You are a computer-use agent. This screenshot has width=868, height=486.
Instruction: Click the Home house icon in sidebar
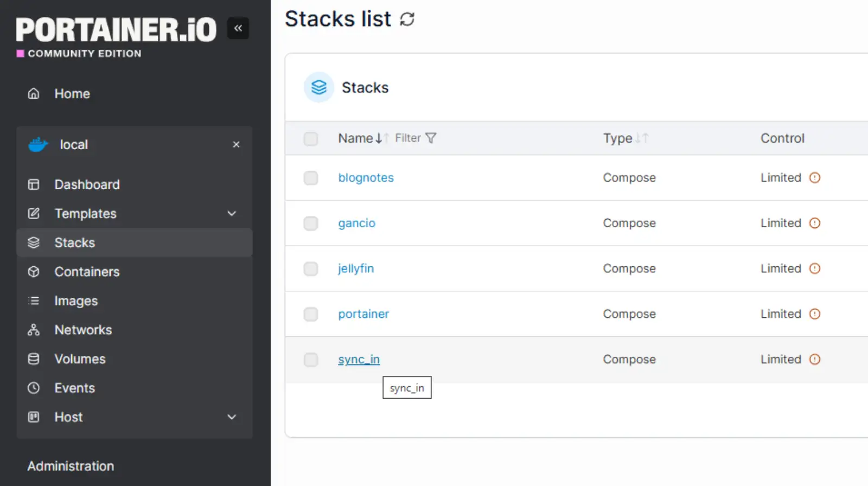pos(34,94)
